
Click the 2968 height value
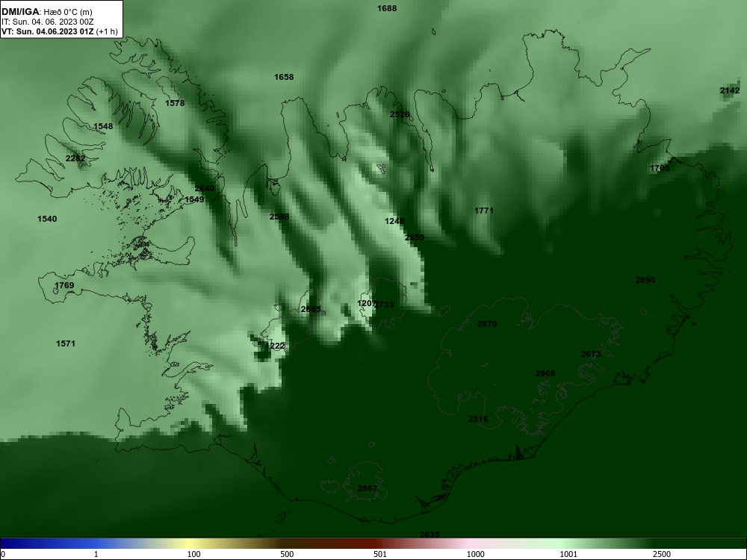(545, 373)
